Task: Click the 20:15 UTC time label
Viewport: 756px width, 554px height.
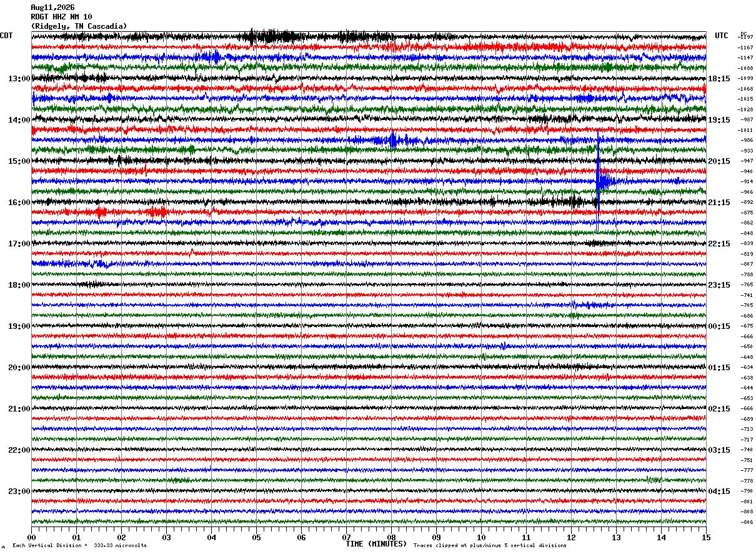Action: tap(719, 161)
